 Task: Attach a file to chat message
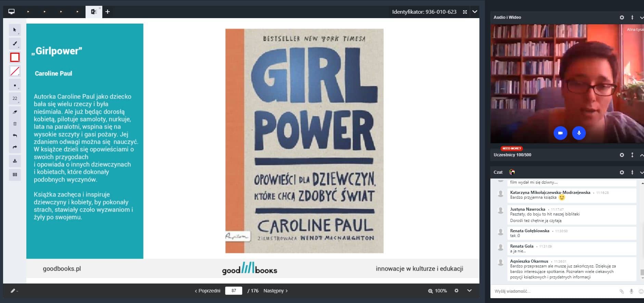point(621,291)
